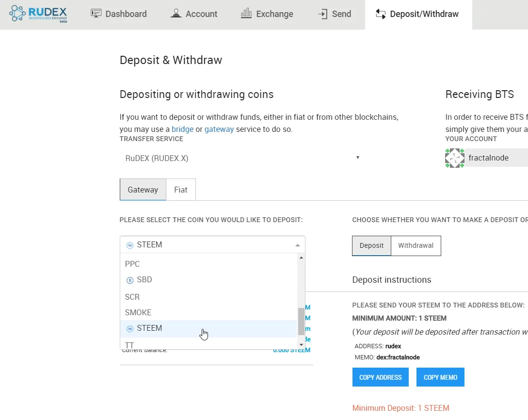Choose PPC from the coin list
The image size is (528, 420).
pyautogui.click(x=208, y=264)
